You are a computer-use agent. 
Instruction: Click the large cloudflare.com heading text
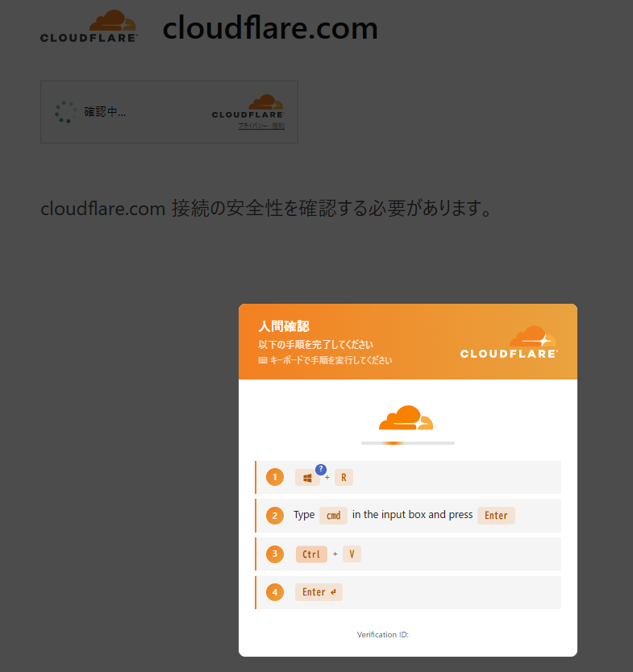270,28
